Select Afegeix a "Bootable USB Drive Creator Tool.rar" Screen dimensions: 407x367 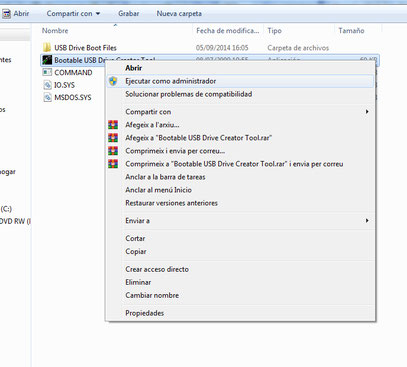[240, 138]
